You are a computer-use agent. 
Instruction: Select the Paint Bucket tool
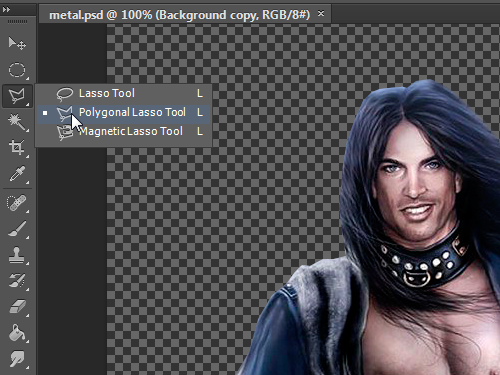click(x=17, y=333)
